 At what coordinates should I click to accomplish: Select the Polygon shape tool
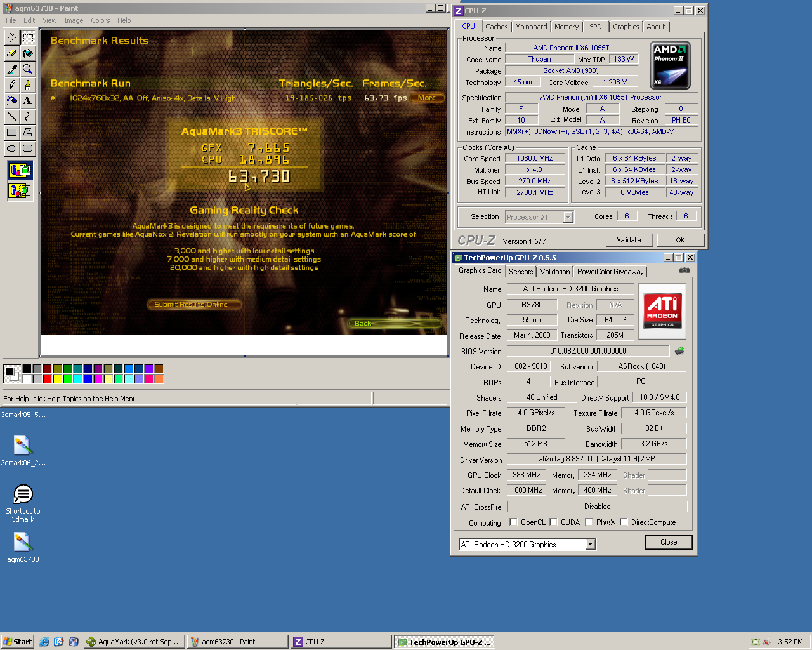pos(28,133)
